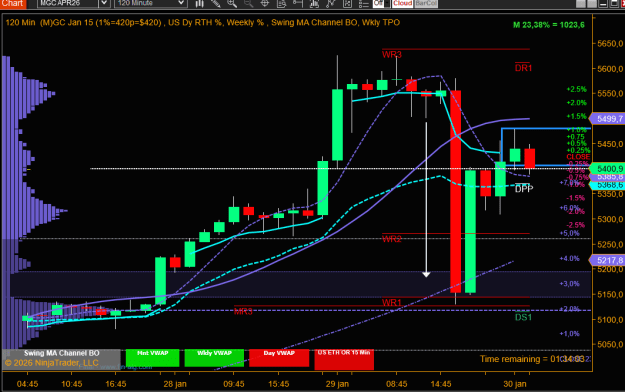Viewport: 625px width, 392px height.
Task: Click the Time remaining countdown text
Action: point(532,359)
